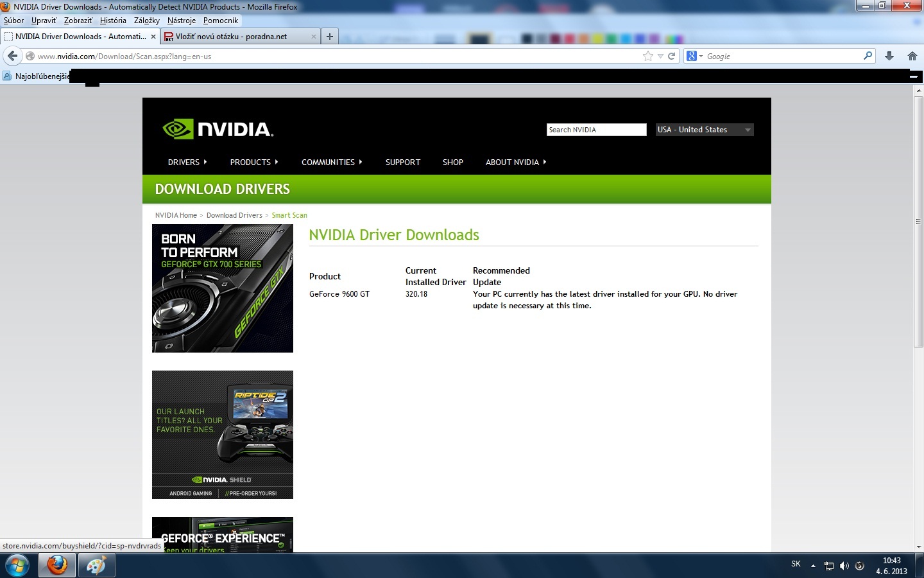Switch to the NVIDIA Driver Downloads tab
Image resolution: width=924 pixels, height=578 pixels.
[x=80, y=37]
